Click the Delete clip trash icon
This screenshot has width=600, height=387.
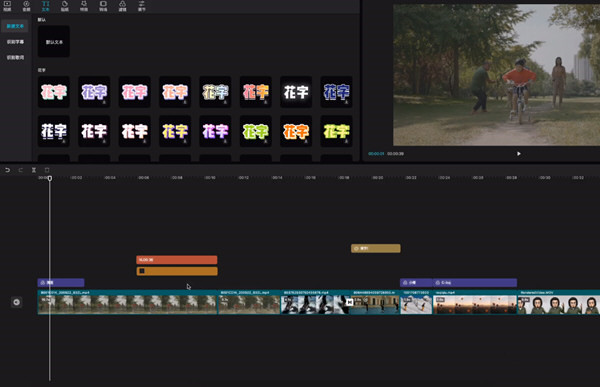pyautogui.click(x=47, y=170)
